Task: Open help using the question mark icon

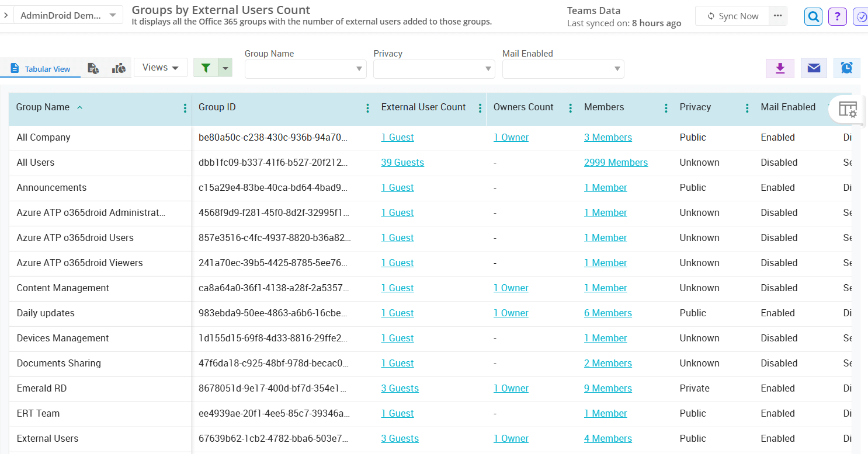Action: click(838, 16)
